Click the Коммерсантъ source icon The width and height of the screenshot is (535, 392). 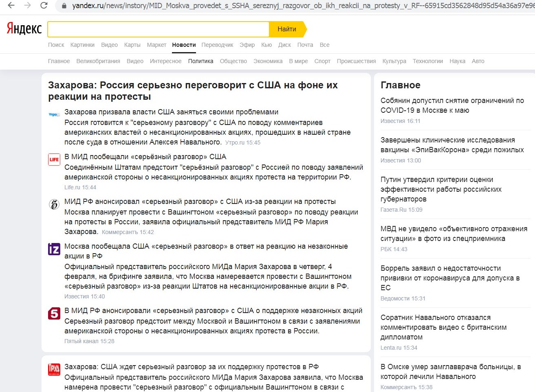(54, 204)
